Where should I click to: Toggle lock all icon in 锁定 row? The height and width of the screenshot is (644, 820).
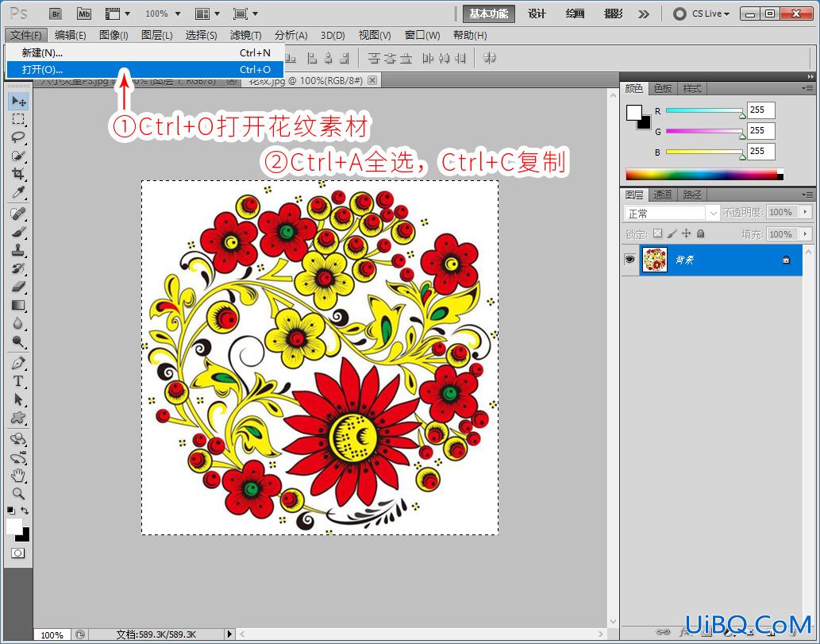click(700, 233)
